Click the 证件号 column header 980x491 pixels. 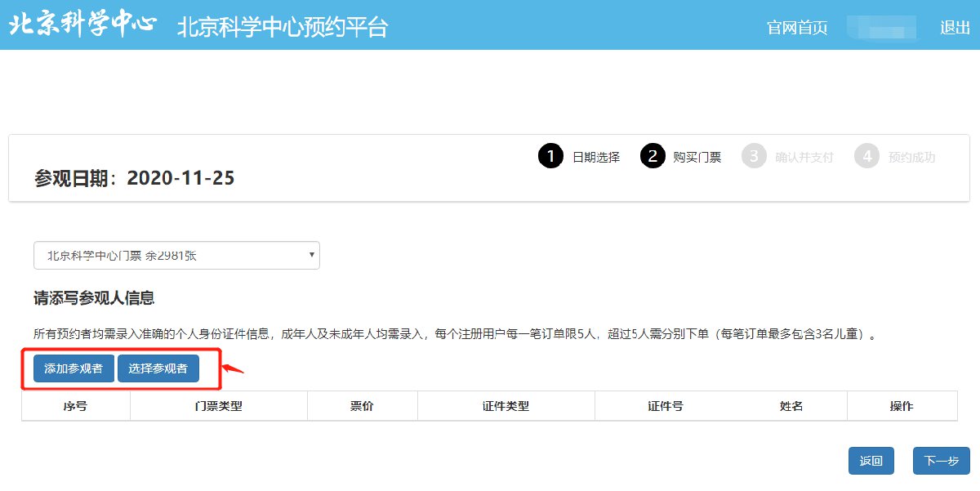[665, 406]
